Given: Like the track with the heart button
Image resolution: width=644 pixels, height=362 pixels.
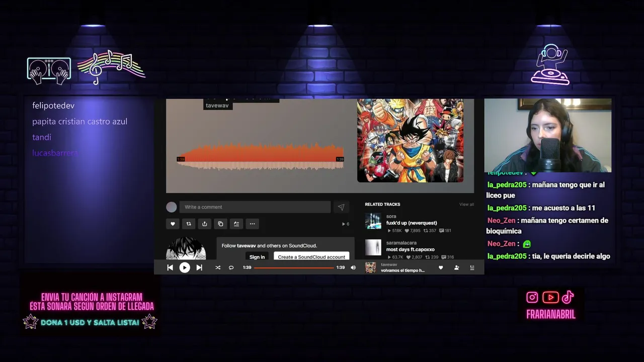Looking at the screenshot, I should click(173, 224).
